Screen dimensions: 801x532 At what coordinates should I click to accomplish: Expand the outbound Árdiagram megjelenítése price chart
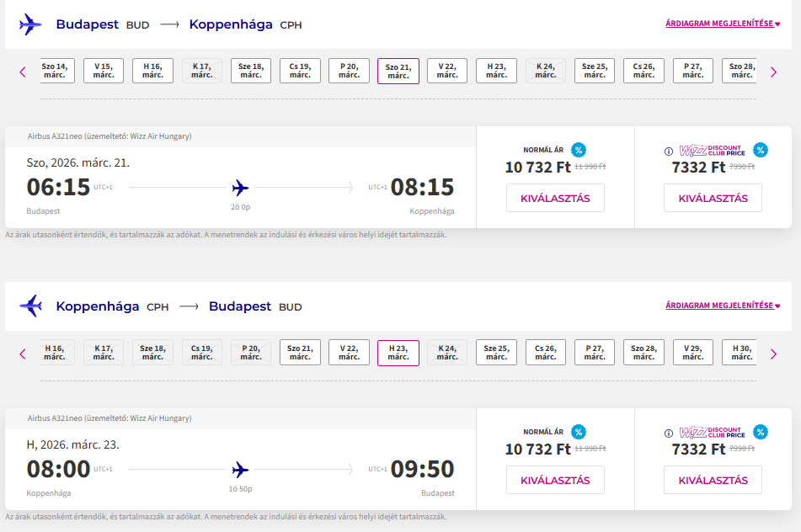click(x=723, y=24)
